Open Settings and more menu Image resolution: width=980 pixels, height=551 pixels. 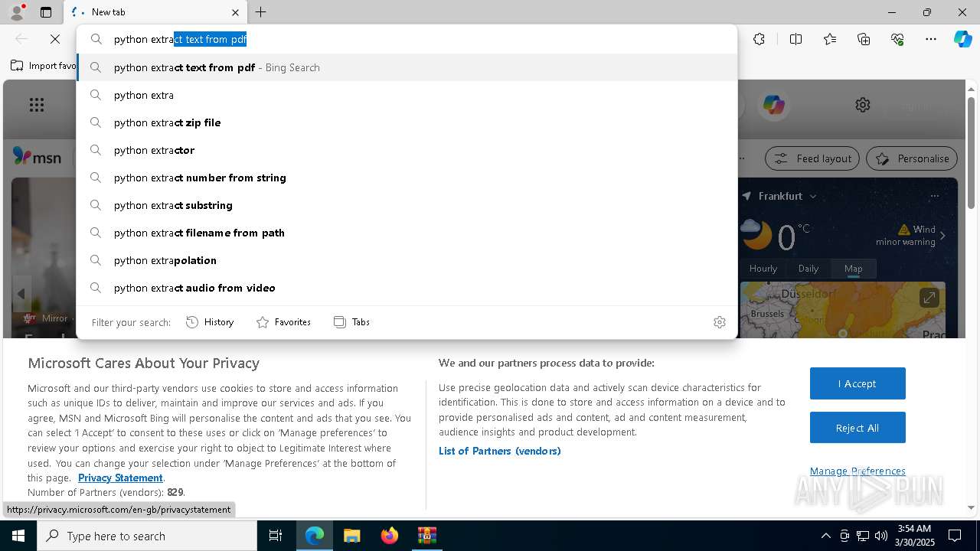point(931,39)
